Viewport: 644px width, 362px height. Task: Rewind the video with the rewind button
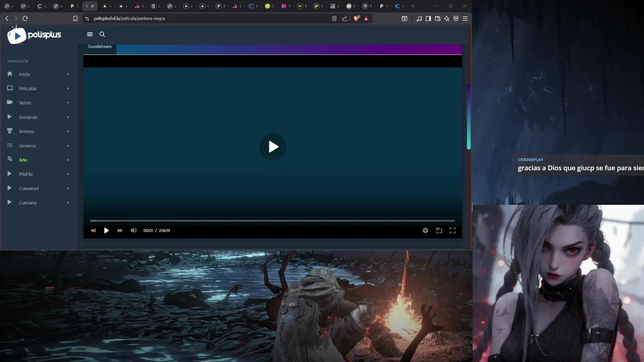93,230
